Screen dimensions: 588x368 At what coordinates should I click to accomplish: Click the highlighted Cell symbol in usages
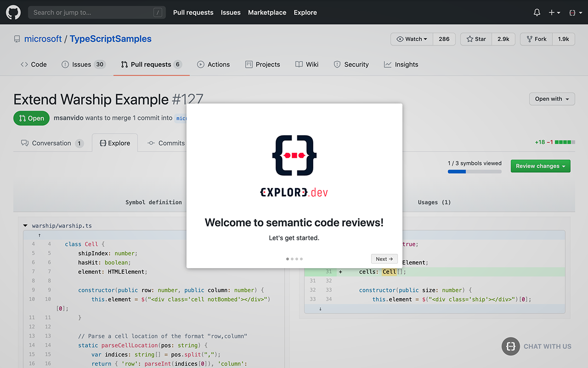coord(389,272)
